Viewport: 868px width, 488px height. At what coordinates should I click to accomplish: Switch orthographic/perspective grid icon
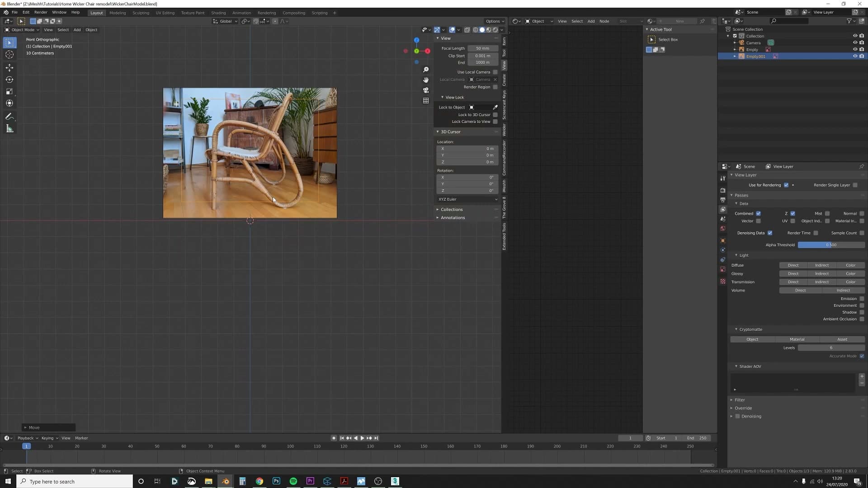425,101
